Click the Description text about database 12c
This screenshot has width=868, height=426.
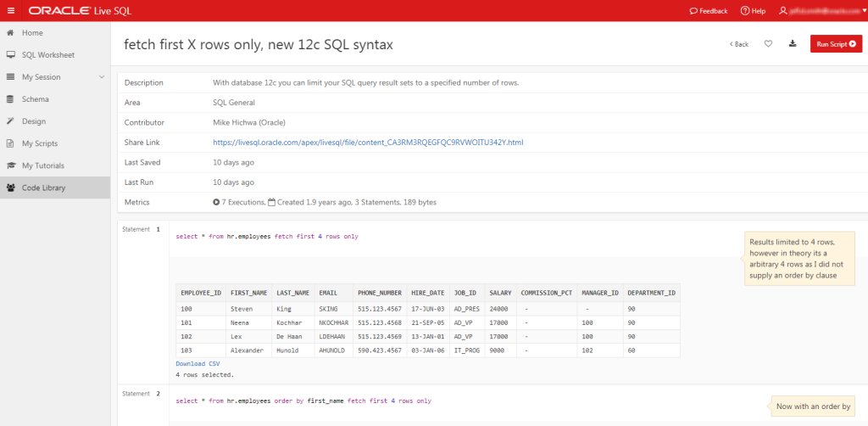tap(365, 82)
